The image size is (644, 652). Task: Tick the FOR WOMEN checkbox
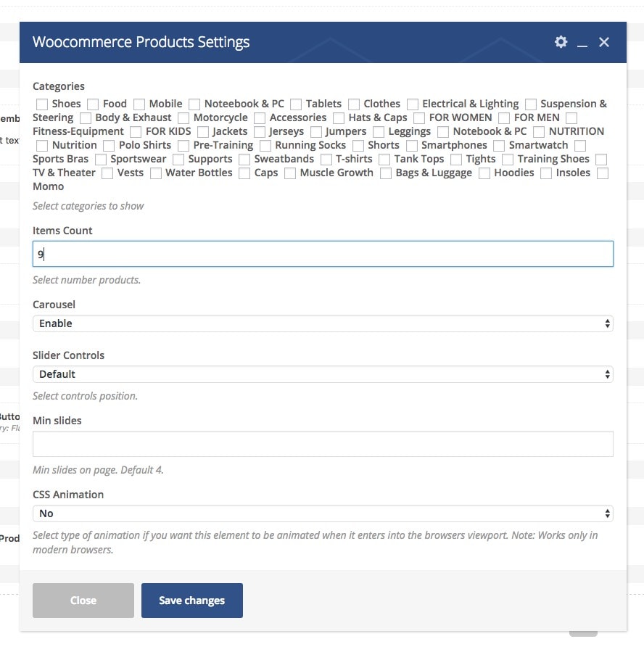coord(419,118)
